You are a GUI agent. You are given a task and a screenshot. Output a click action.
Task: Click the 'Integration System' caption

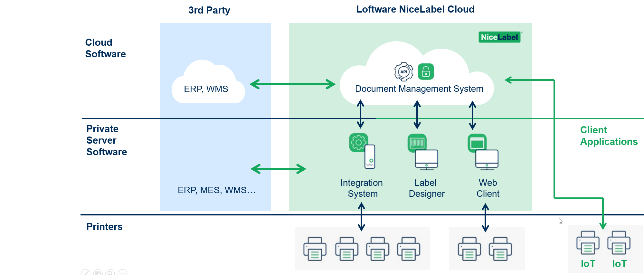click(362, 188)
